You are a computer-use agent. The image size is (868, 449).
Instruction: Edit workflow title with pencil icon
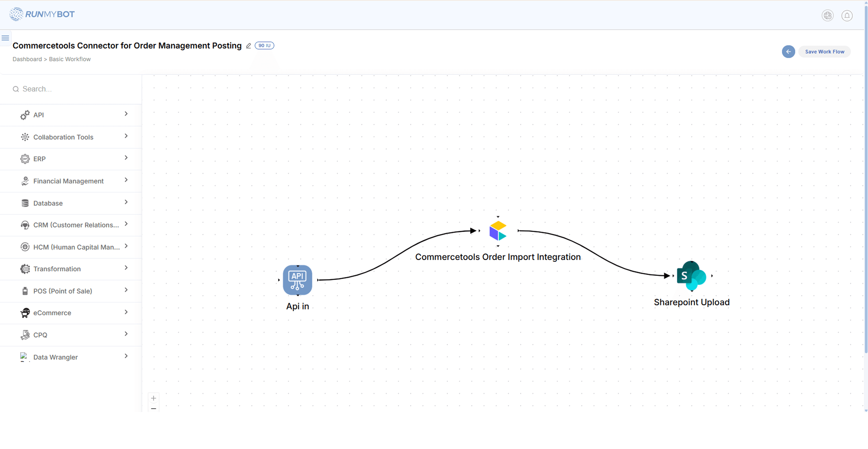click(x=248, y=46)
